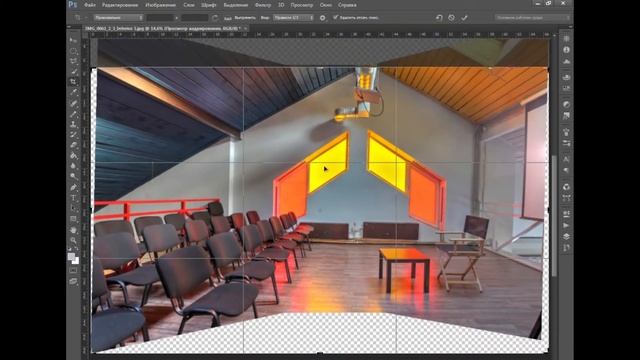Select the Zoom tool
This screenshot has height=360, width=640.
click(73, 240)
